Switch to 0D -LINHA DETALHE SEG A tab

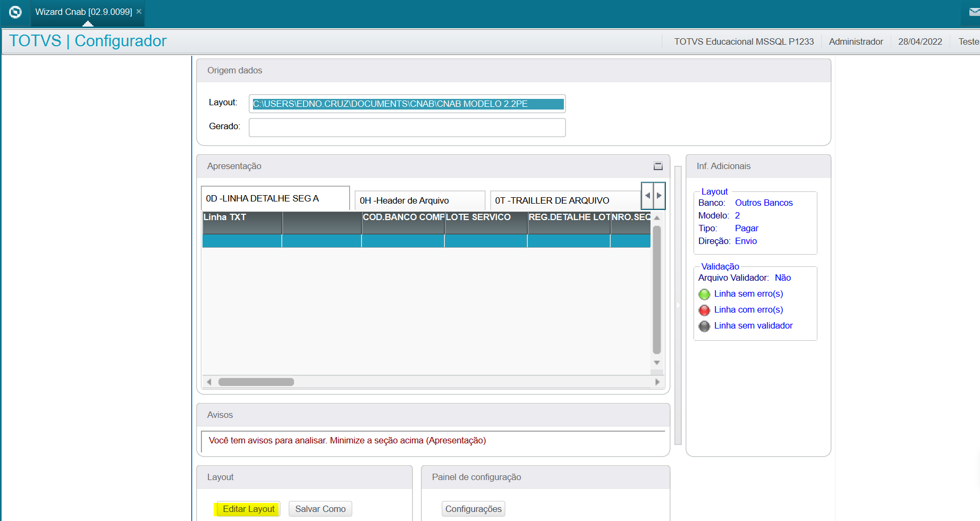(275, 198)
